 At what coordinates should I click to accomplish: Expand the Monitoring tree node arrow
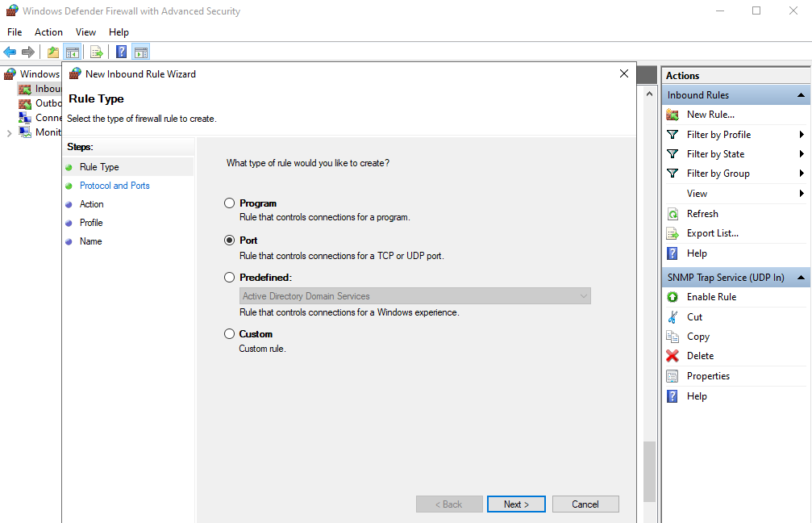click(x=9, y=133)
